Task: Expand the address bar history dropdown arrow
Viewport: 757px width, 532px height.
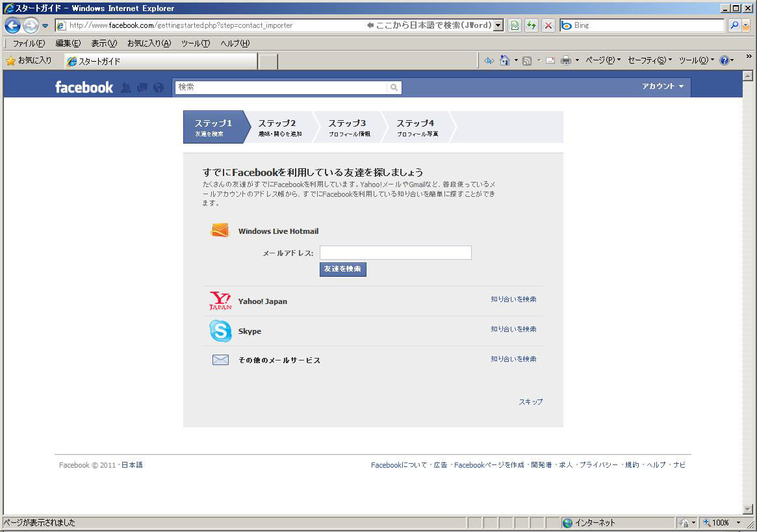Action: tap(499, 25)
